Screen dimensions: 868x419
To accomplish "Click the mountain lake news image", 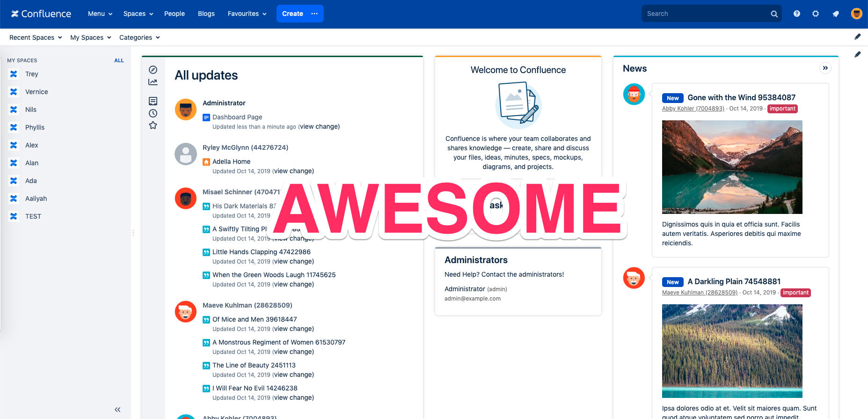I will point(732,167).
